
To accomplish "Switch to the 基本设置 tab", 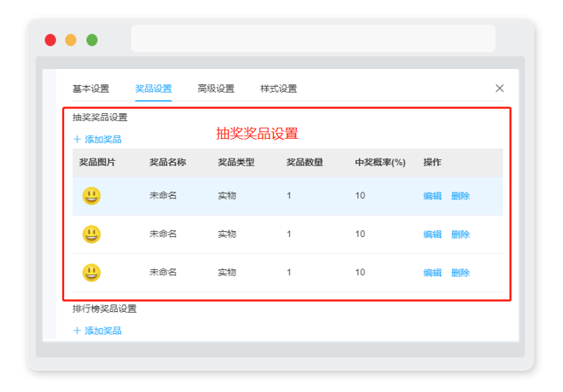I will (x=90, y=89).
